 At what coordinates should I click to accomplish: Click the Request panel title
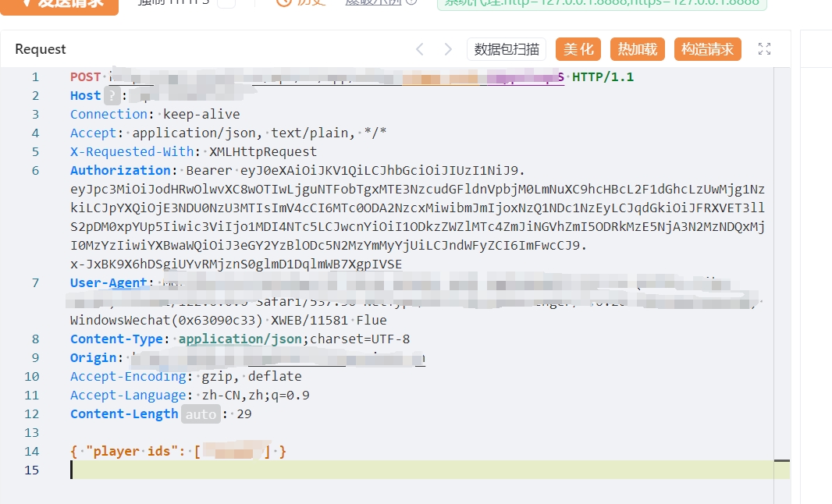(41, 49)
